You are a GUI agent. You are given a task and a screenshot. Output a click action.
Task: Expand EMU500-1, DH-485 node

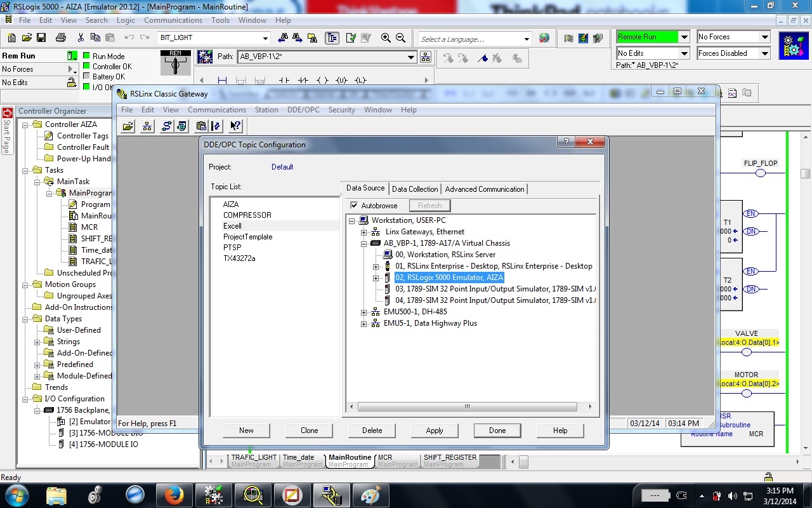point(364,312)
